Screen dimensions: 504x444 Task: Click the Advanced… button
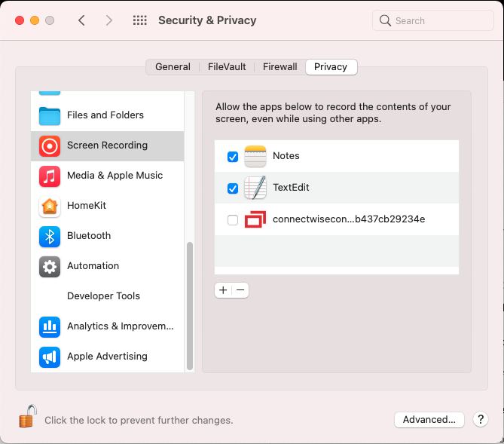(429, 420)
